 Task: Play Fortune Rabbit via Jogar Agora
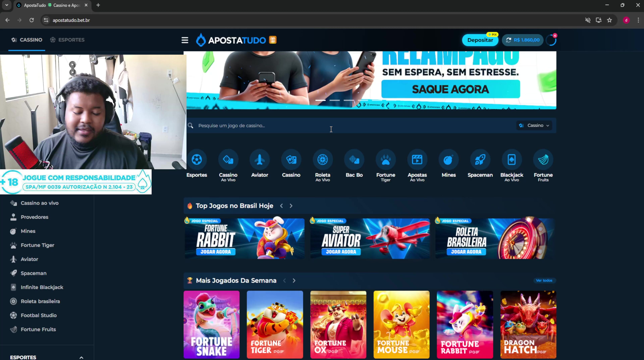216,252
